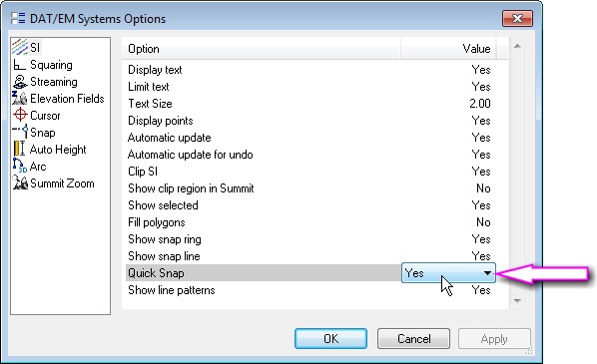Image resolution: width=597 pixels, height=364 pixels.
Task: Open the Cursor crosshair icon
Action: [x=20, y=115]
